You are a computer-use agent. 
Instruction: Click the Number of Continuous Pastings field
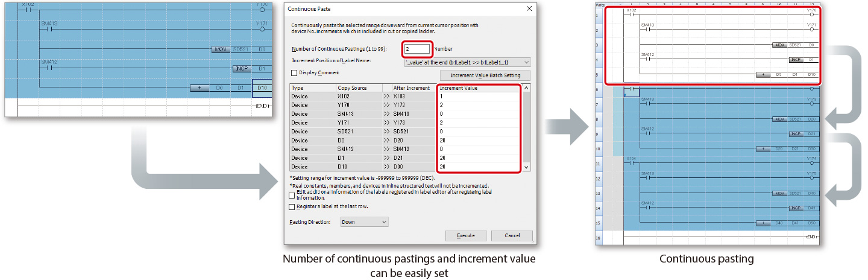[417, 49]
